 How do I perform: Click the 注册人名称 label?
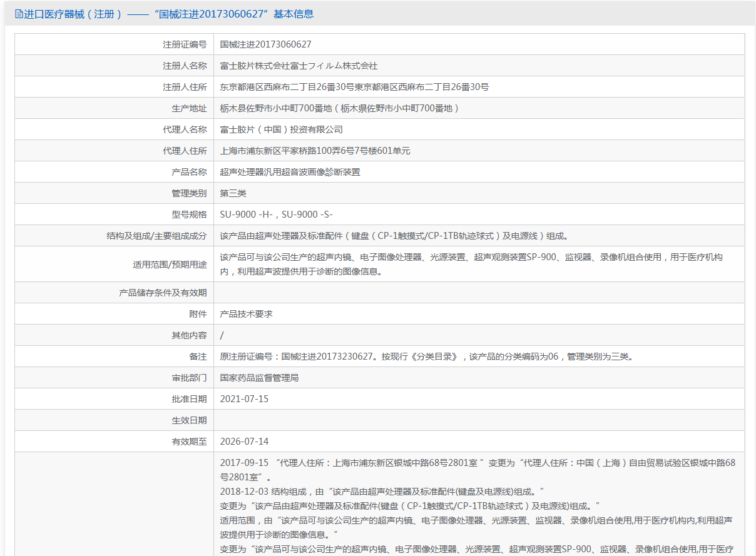(x=185, y=66)
